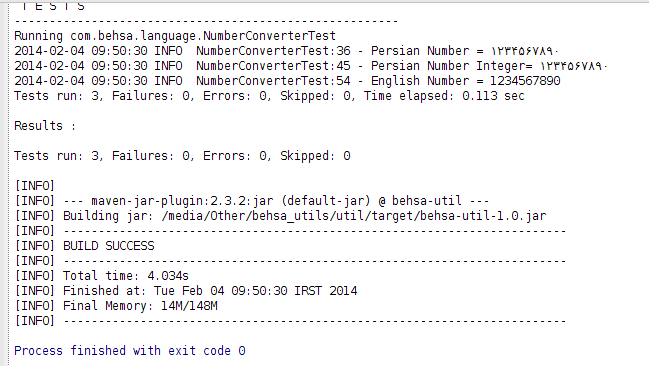Click the last [INFO] dashed separator line

290,321
